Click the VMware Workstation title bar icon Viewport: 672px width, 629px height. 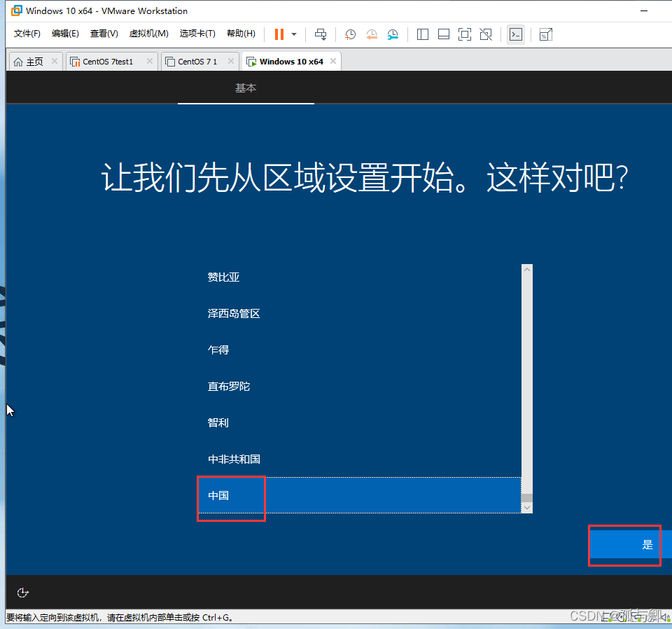pos(17,11)
